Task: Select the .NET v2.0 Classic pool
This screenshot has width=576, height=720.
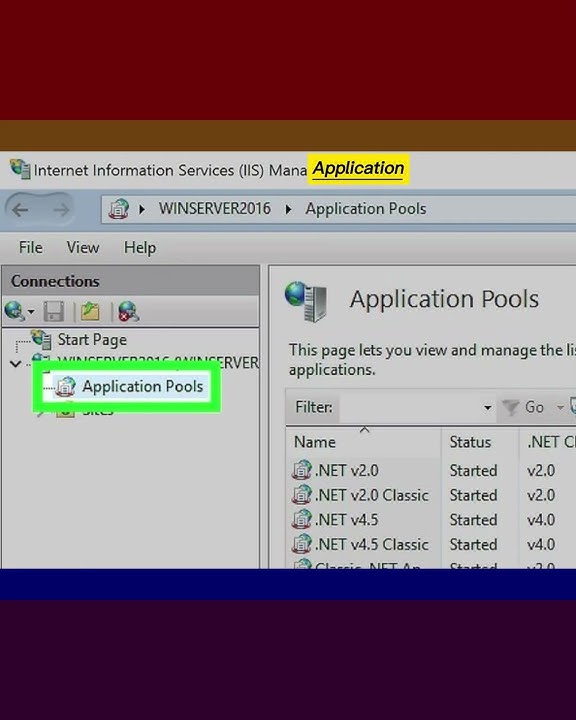Action: point(371,495)
